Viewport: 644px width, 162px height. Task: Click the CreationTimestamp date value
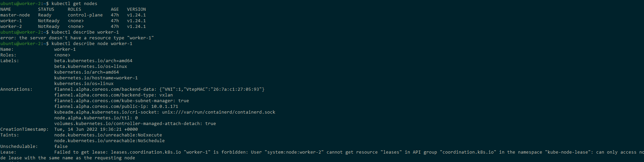[96, 129]
